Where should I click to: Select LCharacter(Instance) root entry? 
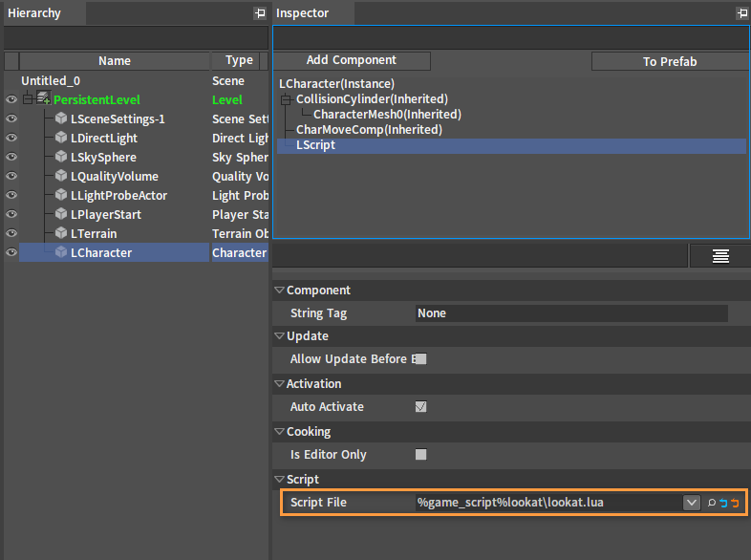tap(336, 84)
